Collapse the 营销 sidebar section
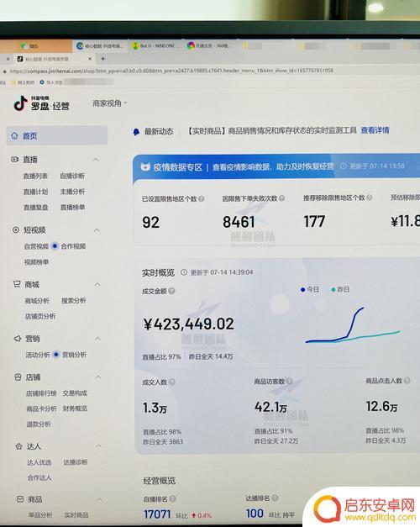The height and width of the screenshot is (527, 420). pos(97,339)
